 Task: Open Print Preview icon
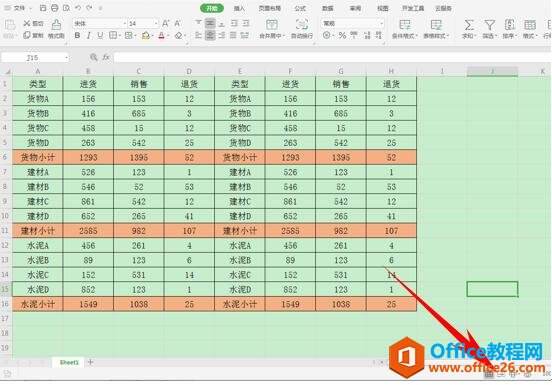(x=66, y=8)
